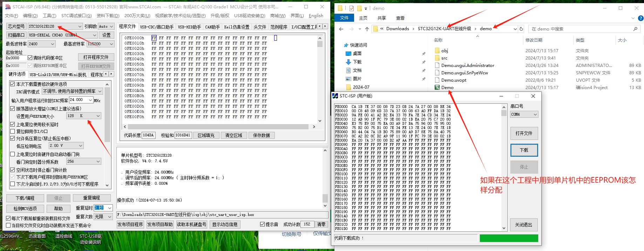Click the Explorer search box for demo
The height and width of the screenshot is (251, 644).
[x=584, y=29]
